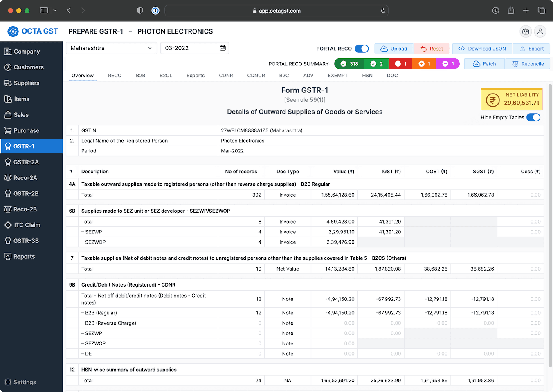Switch to the RECO tab

coord(115,76)
